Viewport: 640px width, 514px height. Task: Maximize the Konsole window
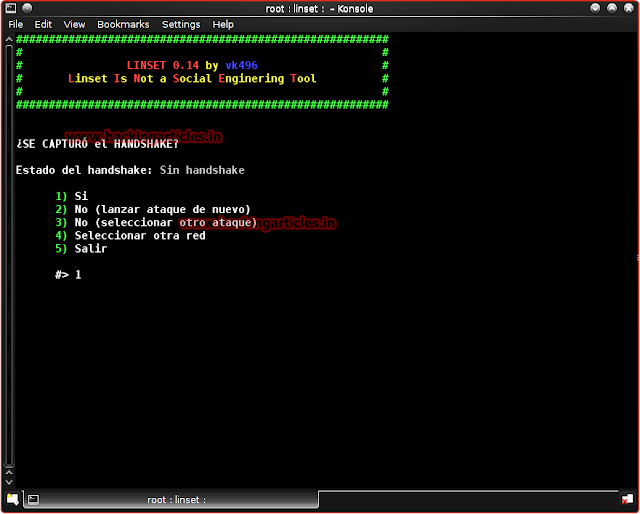click(x=612, y=8)
